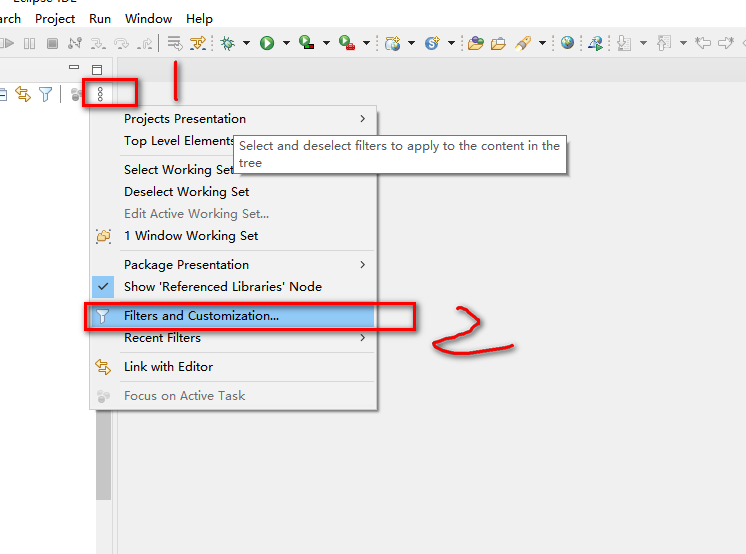
Task: Open dropdown next to Next Annotation icon
Action: (x=643, y=43)
